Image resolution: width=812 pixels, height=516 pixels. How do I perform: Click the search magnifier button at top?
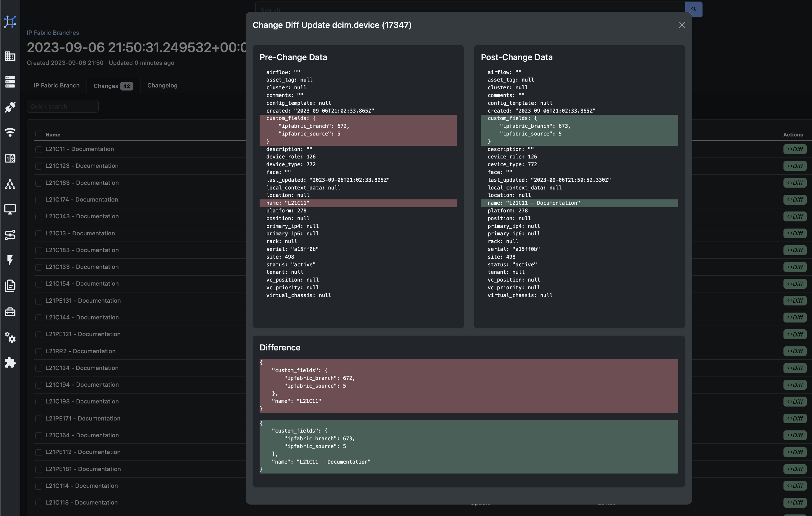693,9
